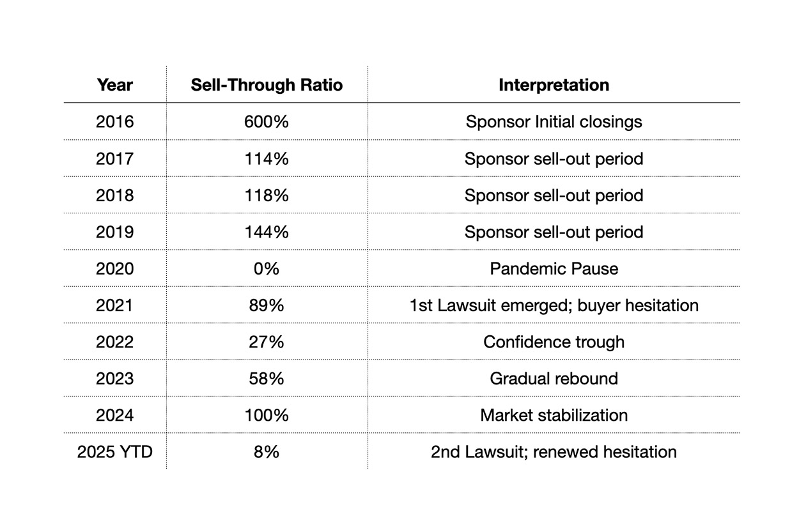The height and width of the screenshot is (532, 799).
Task: Click the Interpretation column header
Action: tap(554, 85)
